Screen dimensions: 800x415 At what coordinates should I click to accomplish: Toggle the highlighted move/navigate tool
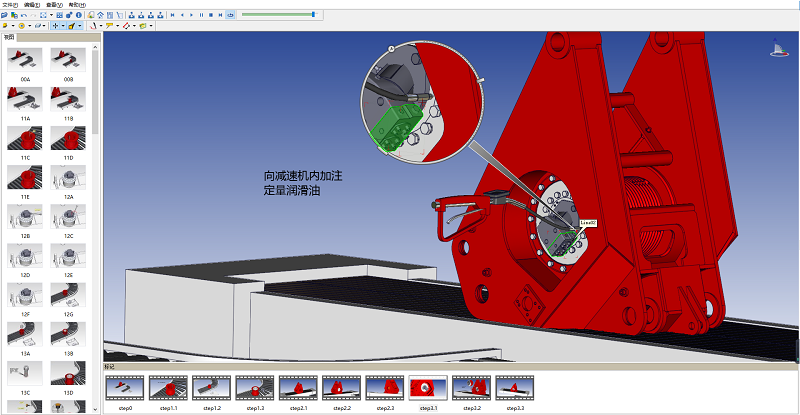[x=55, y=26]
